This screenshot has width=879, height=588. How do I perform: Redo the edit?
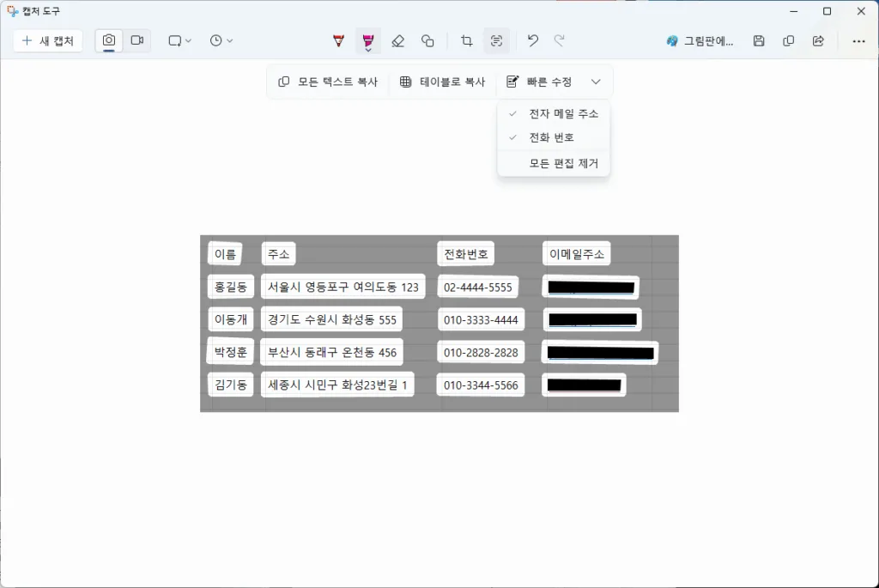(560, 40)
